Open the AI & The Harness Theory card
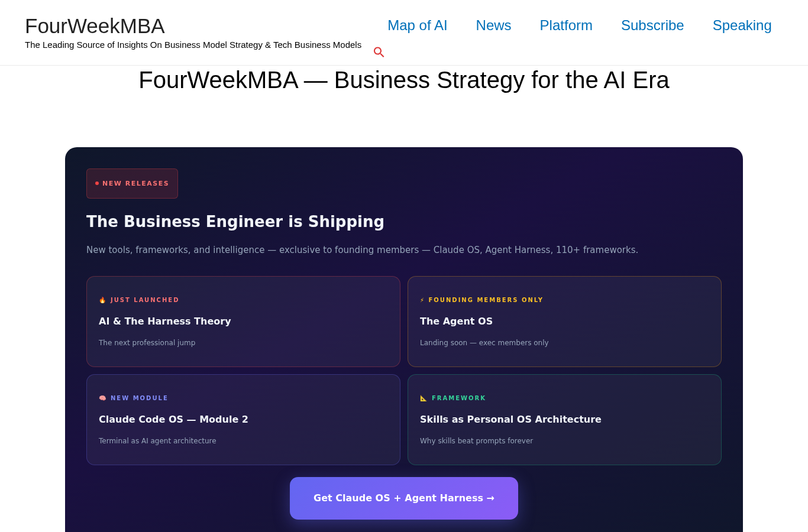 [x=243, y=322]
